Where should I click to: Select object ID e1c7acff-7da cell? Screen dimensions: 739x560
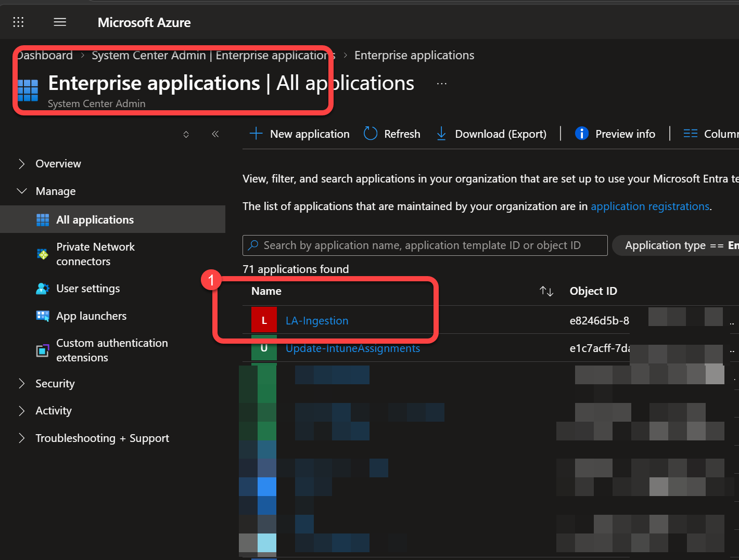coord(600,348)
